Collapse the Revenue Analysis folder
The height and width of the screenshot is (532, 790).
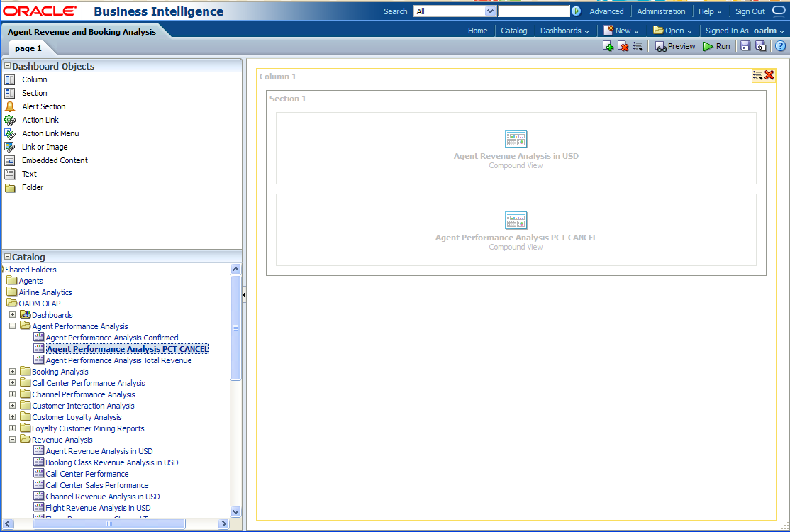tap(12, 440)
